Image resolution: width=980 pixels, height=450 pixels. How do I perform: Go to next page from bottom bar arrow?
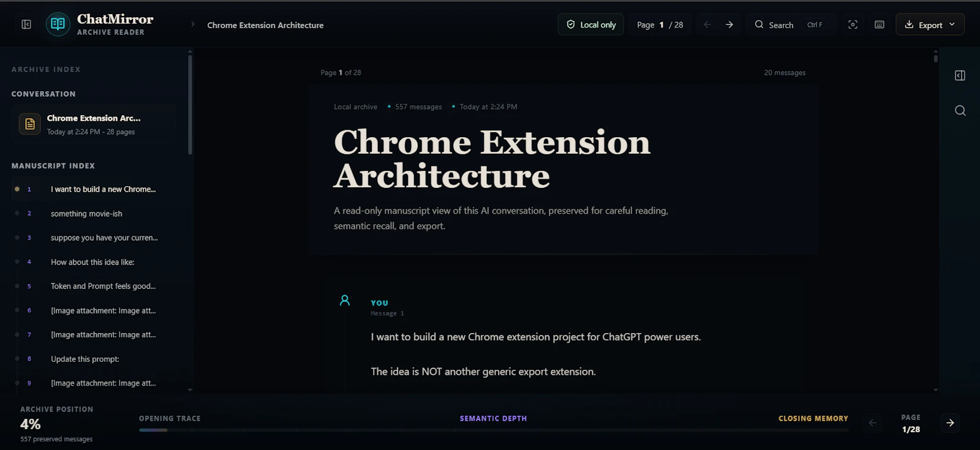[x=950, y=423]
